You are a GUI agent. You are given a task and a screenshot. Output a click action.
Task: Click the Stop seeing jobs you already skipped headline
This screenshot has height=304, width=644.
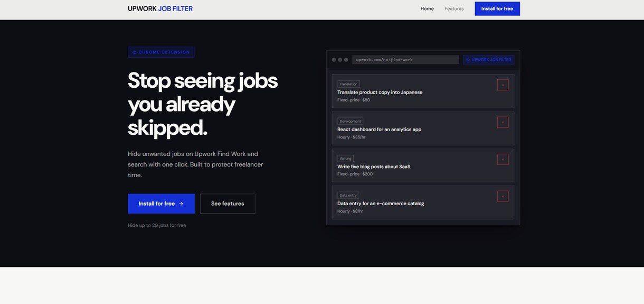click(203, 104)
